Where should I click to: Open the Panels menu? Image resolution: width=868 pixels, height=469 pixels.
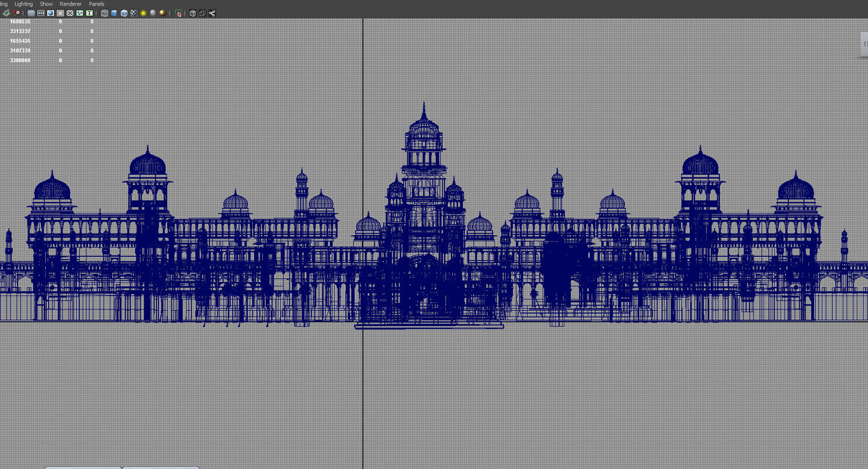pos(96,4)
